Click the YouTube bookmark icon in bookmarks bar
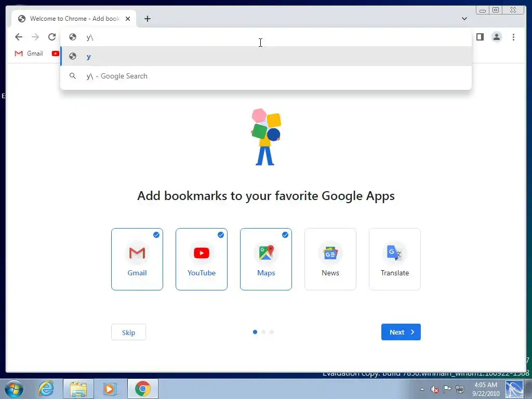This screenshot has height=399, width=532. click(x=55, y=54)
